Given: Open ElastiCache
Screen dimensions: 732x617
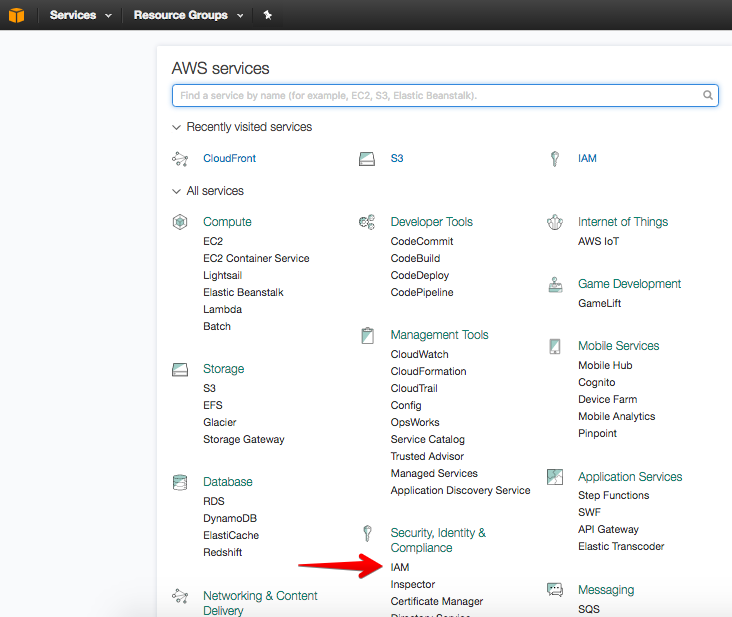Looking at the screenshot, I should click(231, 535).
